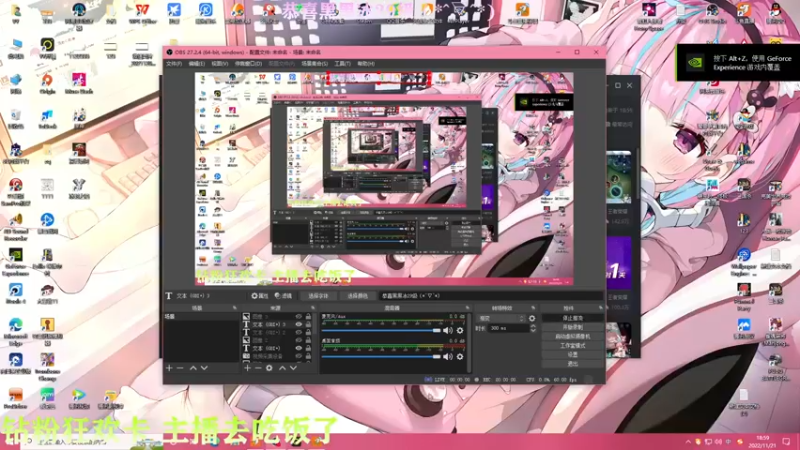Open source properties gear below sources list
800x450 pixels.
pos(269,368)
